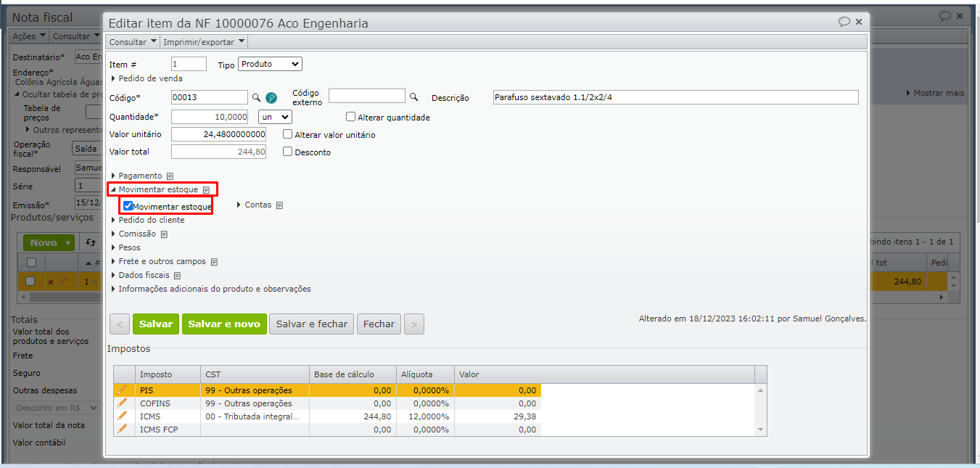The image size is (980, 468).
Task: Expand the Comissão section
Action: click(133, 234)
